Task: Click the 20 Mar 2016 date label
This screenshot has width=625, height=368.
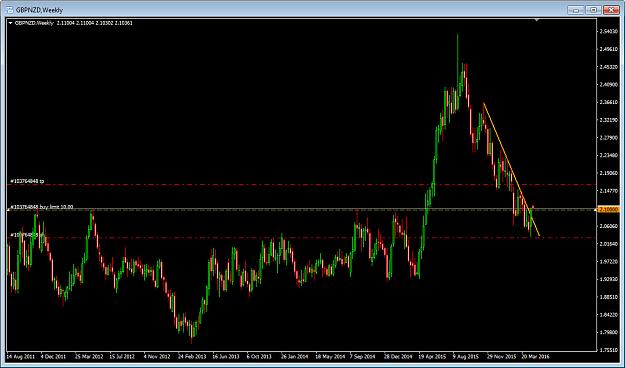Action: (535, 356)
